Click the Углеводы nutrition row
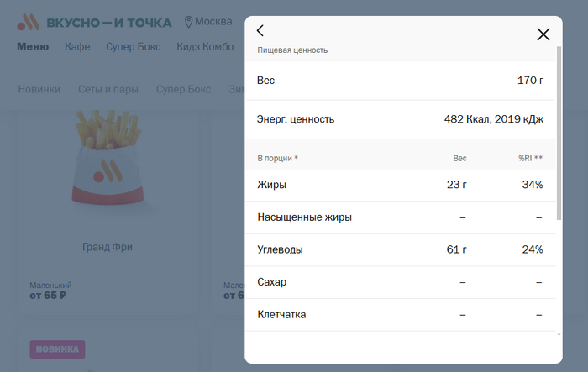This screenshot has height=372, width=588. (x=400, y=250)
